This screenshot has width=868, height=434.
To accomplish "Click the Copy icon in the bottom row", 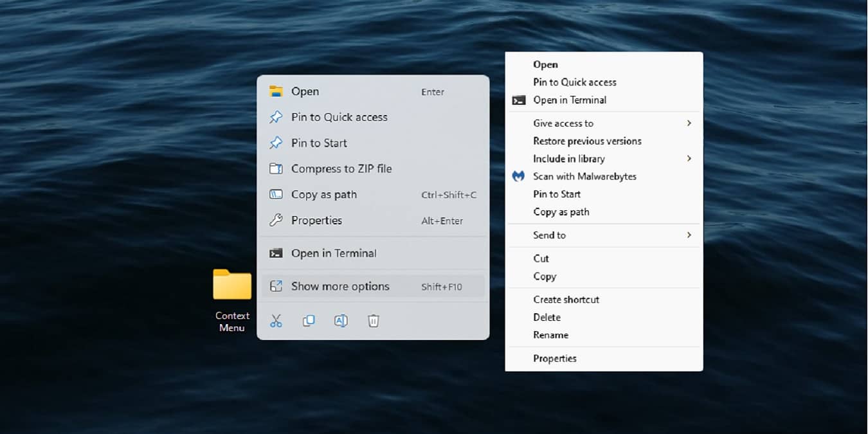I will click(309, 320).
